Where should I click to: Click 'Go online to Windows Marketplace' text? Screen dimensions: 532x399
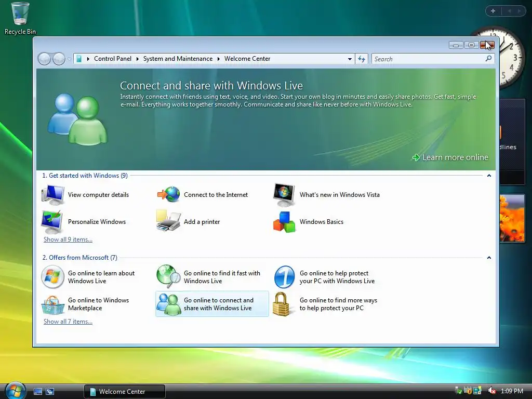(x=98, y=304)
